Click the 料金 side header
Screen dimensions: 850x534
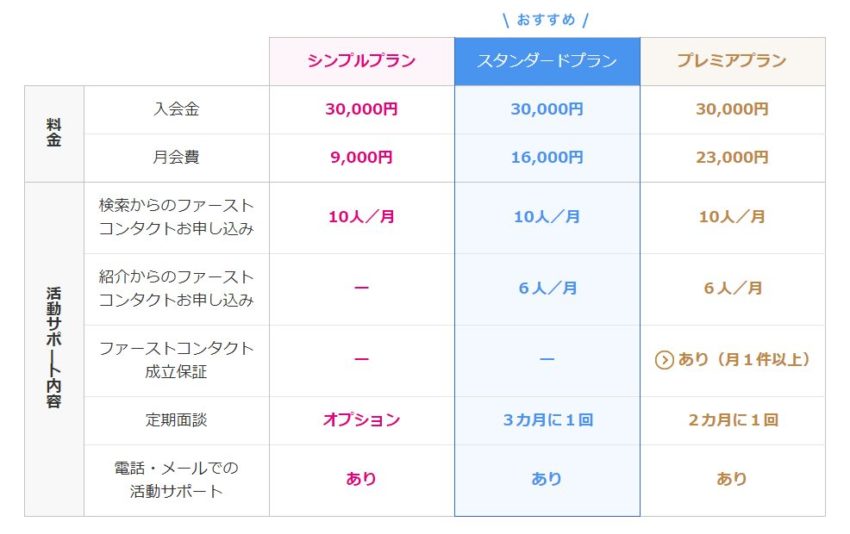54,133
